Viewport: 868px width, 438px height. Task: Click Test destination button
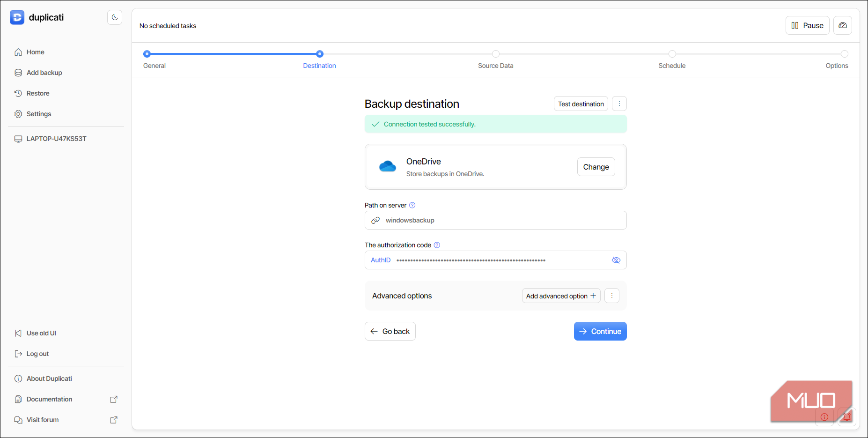581,104
